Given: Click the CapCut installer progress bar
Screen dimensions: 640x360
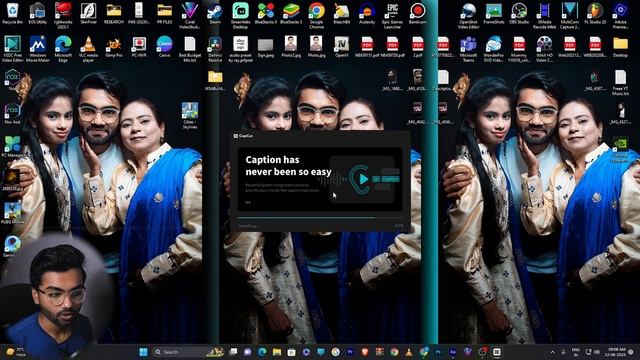Looking at the screenshot, I should 320,218.
